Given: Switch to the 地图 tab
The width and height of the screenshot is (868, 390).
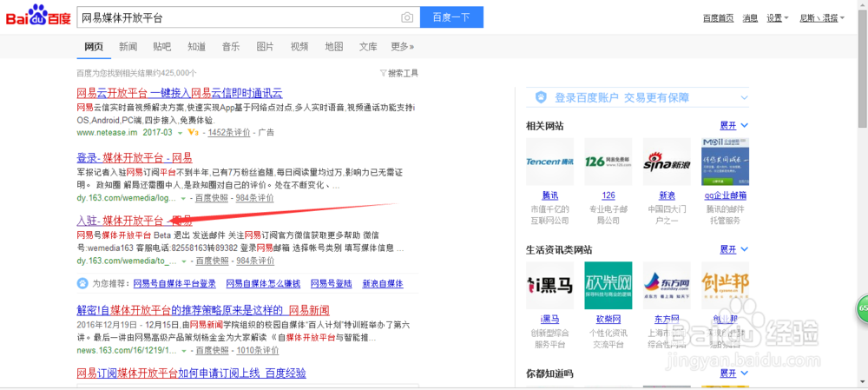Looking at the screenshot, I should [x=334, y=47].
